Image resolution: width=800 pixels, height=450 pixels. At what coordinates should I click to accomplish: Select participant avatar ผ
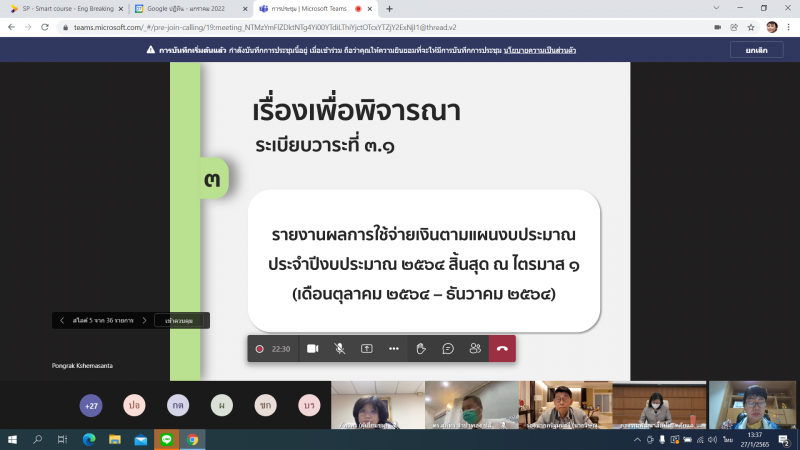[222, 405]
